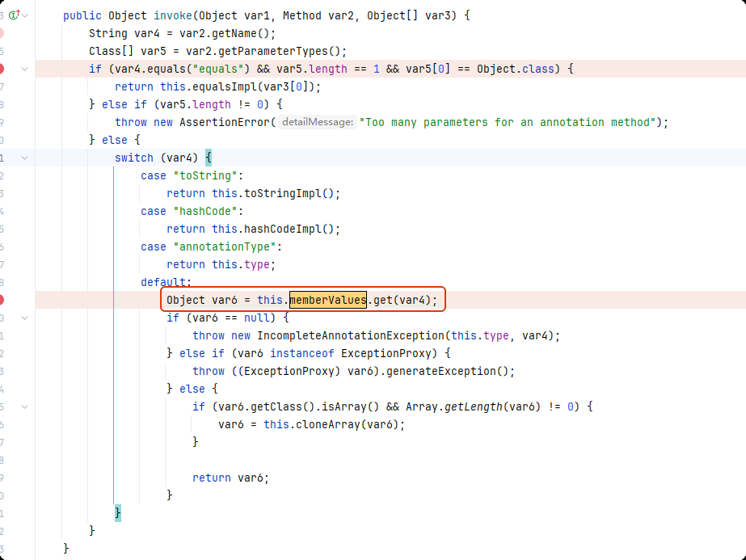
Task: Click the detailMessage inlay parameter hint
Action: 316,122
